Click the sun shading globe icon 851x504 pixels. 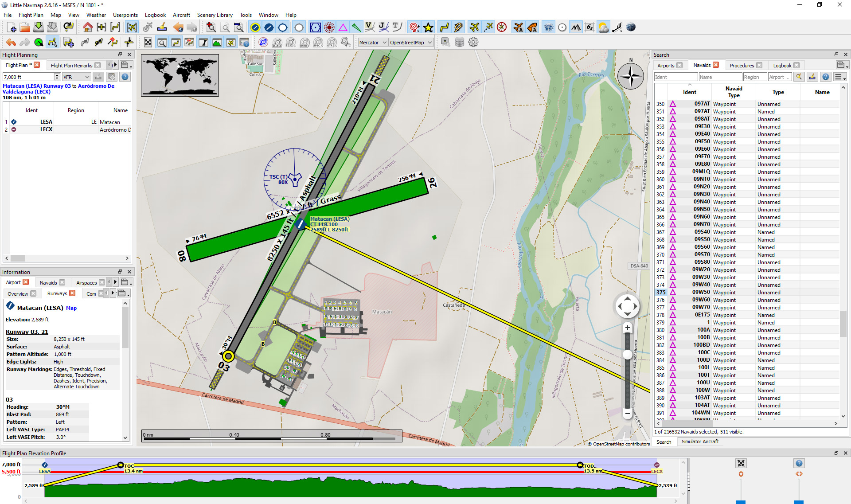(631, 27)
